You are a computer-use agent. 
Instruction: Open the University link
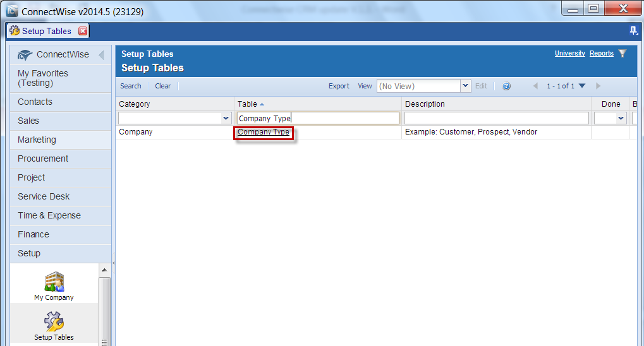(x=569, y=54)
